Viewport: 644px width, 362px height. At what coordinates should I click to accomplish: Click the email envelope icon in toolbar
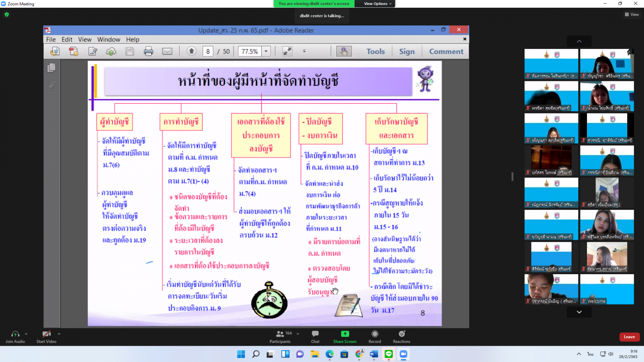[167, 52]
